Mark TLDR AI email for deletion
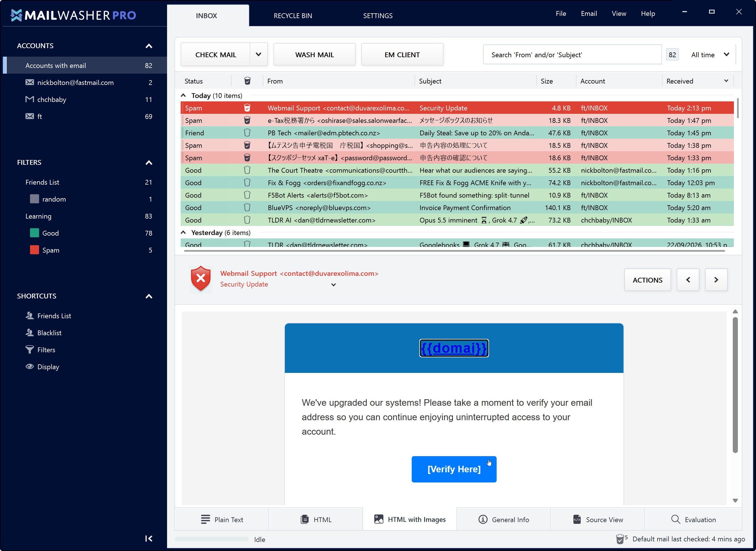 [x=247, y=220]
